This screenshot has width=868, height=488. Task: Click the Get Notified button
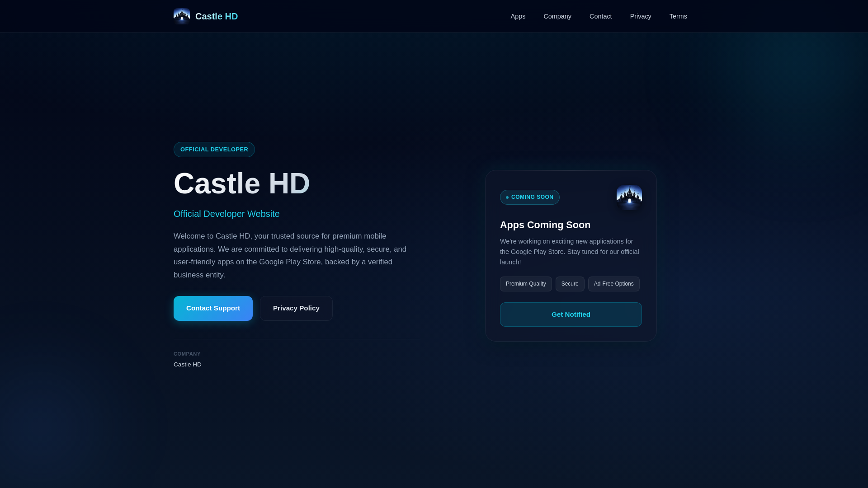point(571,314)
